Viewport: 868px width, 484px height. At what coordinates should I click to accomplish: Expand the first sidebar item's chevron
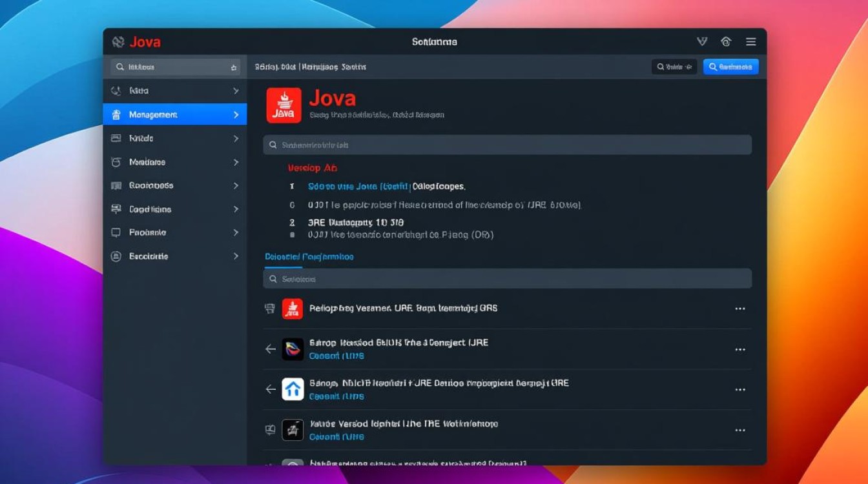pos(236,91)
